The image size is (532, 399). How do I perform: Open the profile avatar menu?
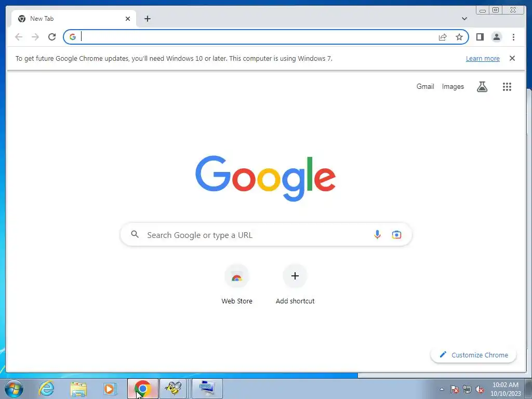tap(497, 37)
